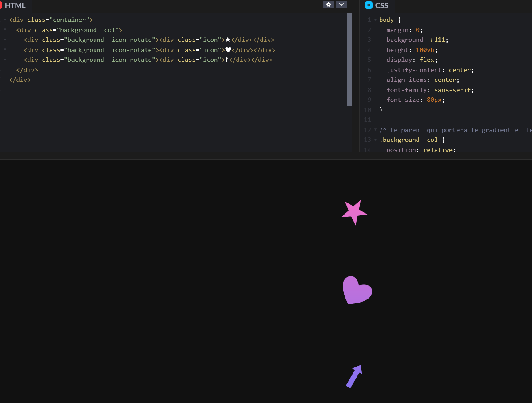The width and height of the screenshot is (532, 403).
Task: Click the horizontal divider between editors and preview
Action: (266, 156)
